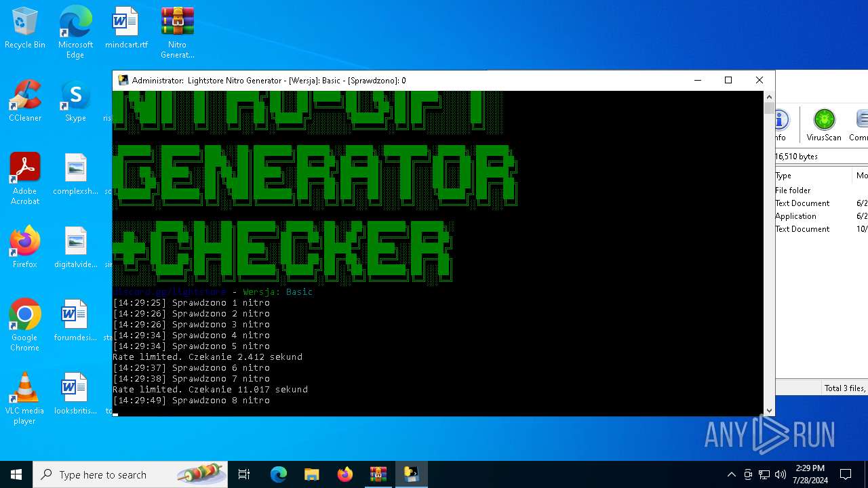The width and height of the screenshot is (868, 488).
Task: Open the network status tray icon
Action: click(764, 474)
